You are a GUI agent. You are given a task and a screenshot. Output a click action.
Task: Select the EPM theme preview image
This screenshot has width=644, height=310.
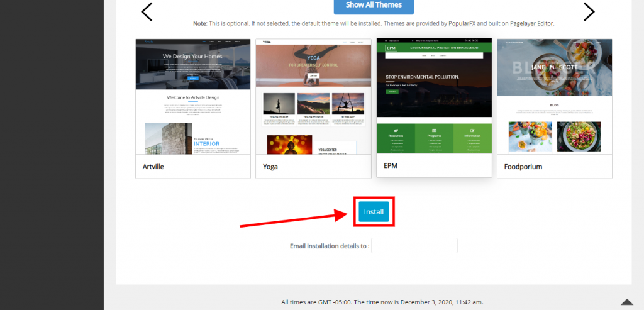[x=434, y=96]
